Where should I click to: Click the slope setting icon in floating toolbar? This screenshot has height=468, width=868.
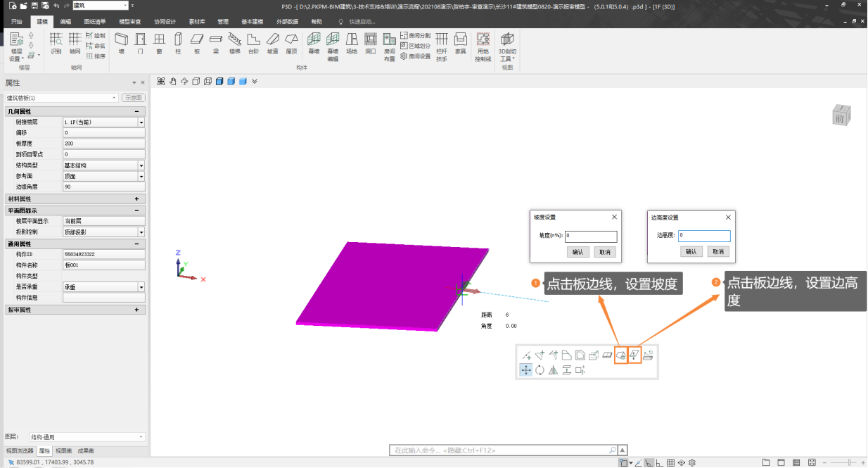click(620, 355)
